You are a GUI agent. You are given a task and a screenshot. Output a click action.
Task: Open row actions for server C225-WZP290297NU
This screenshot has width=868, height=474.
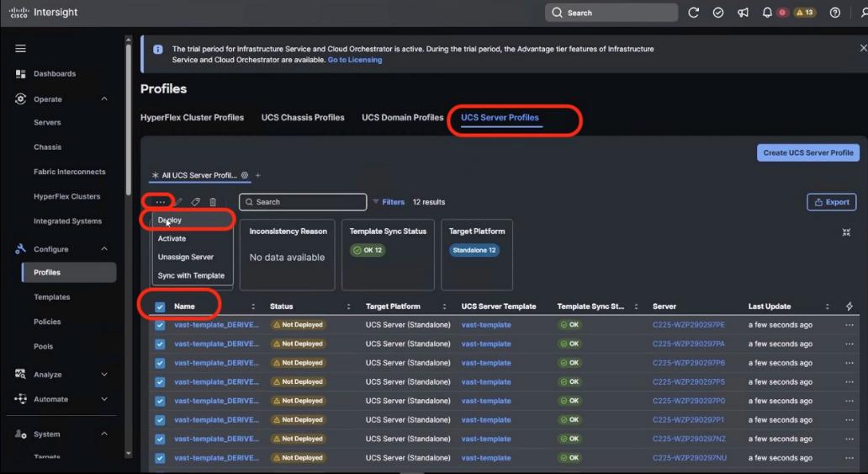(x=849, y=458)
